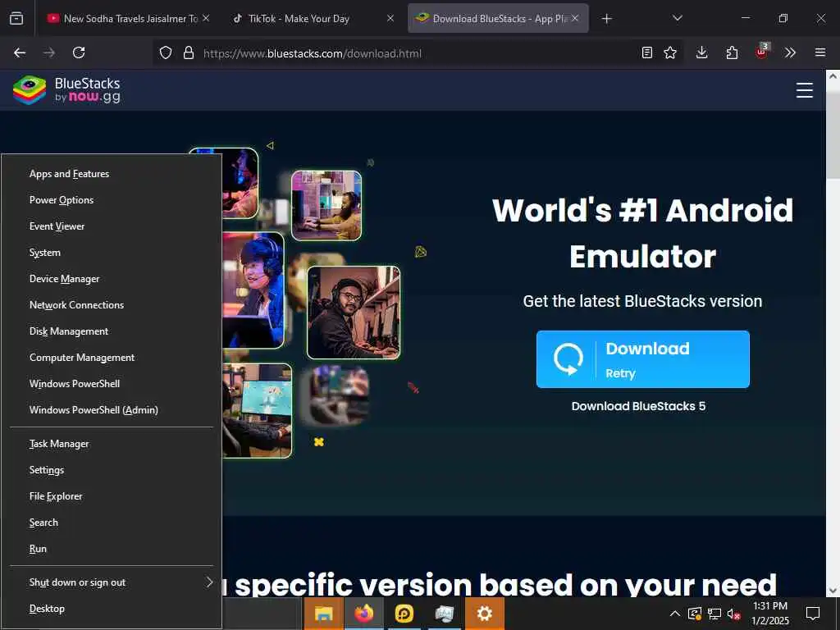840x630 pixels.
Task: Click the Firefox taskbar icon
Action: [x=363, y=614]
